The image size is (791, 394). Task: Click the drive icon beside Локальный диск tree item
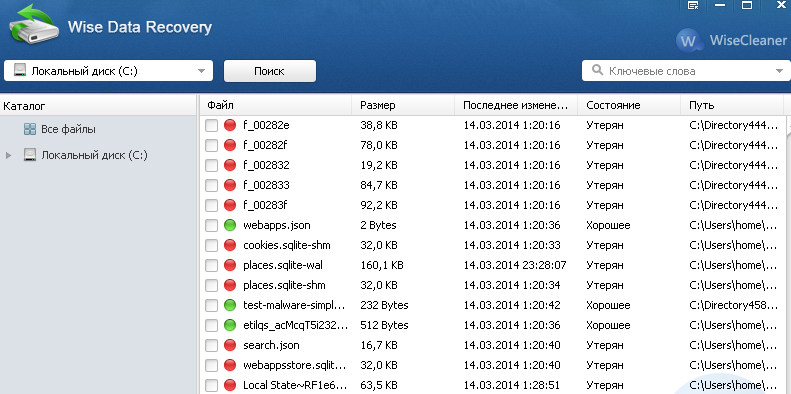[x=30, y=155]
